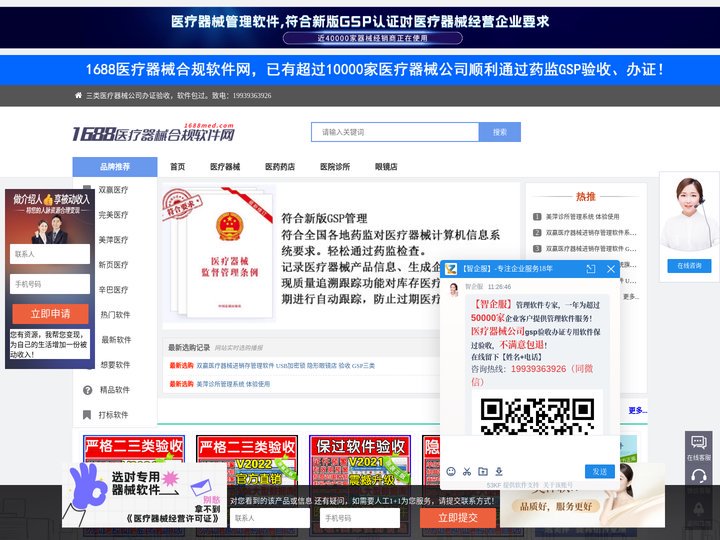Click the download transcript icon in chat
The height and width of the screenshot is (540, 720).
[499, 471]
